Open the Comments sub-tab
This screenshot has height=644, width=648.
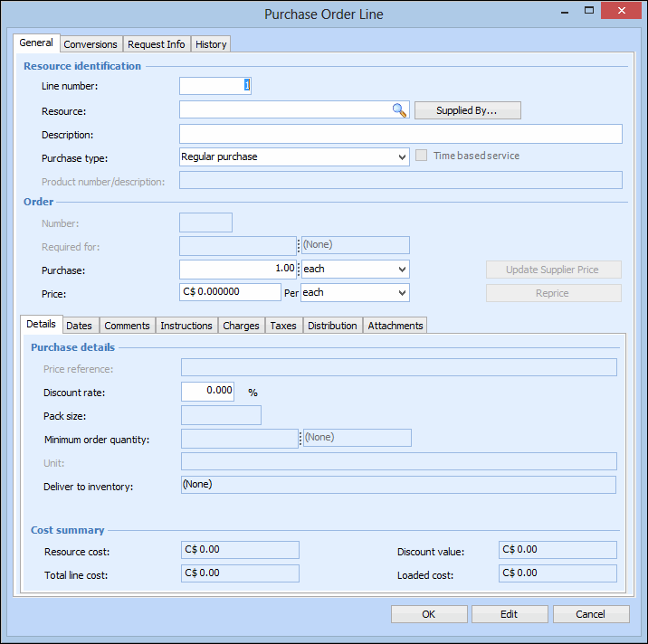[x=127, y=326]
